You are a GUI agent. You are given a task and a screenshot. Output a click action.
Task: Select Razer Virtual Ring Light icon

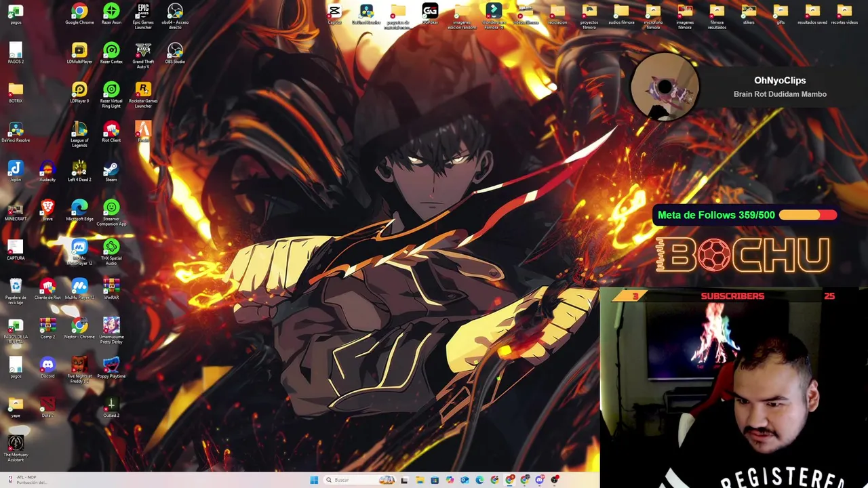111,94
